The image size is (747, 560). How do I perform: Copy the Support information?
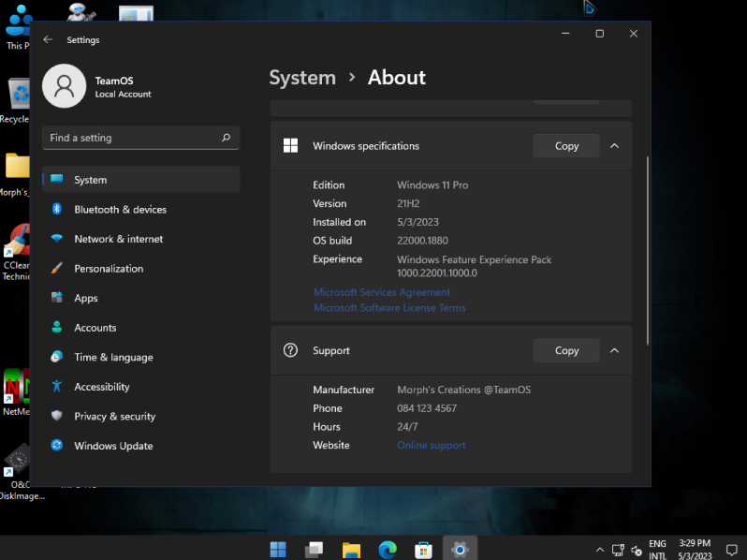coord(566,350)
